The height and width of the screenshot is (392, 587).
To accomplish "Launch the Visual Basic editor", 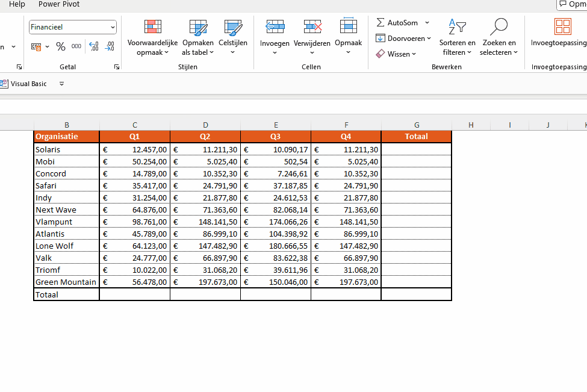I will click(x=24, y=83).
